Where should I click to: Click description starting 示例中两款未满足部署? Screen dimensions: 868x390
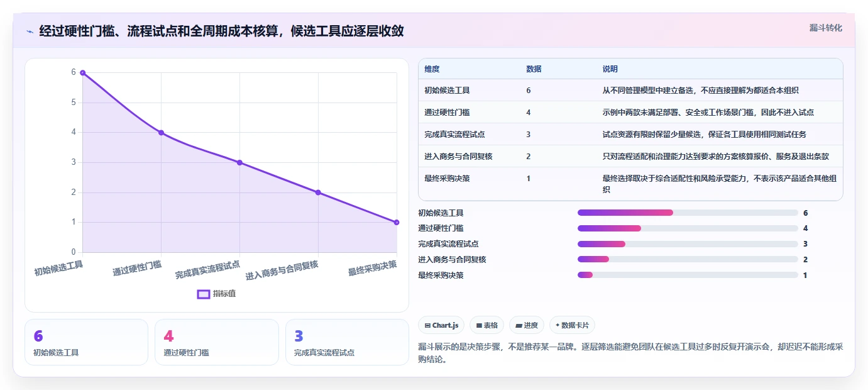pyautogui.click(x=708, y=113)
